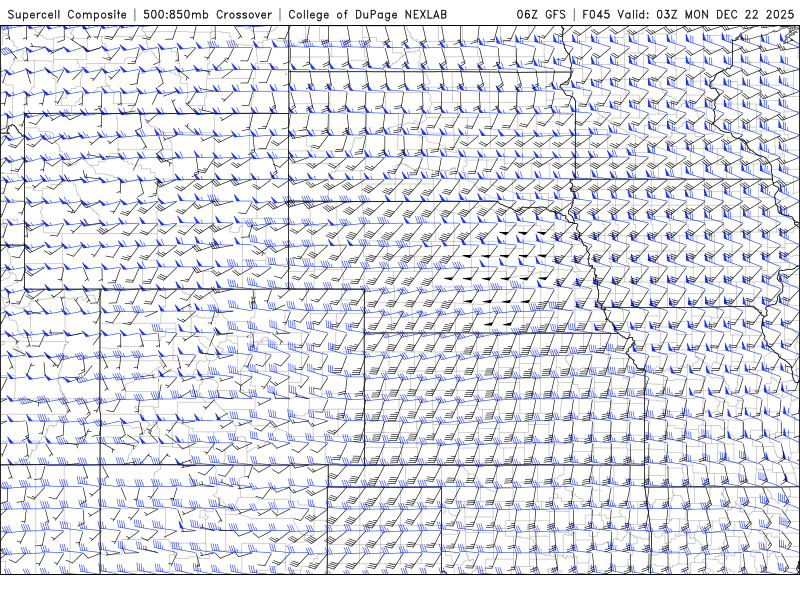Click the 'College of DuPage NEXLAB' text
Viewport: 800px width, 600px height.
367,15
